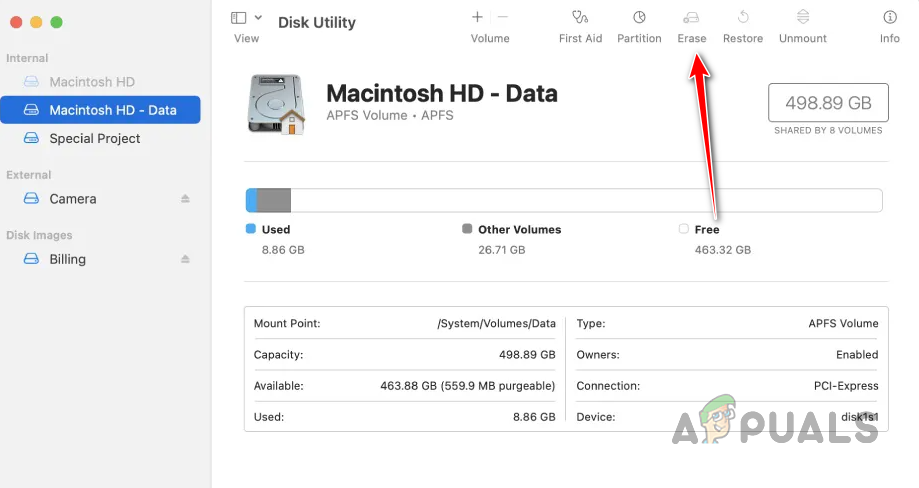919x488 pixels.
Task: Minimize window with yellow button
Action: coord(36,22)
